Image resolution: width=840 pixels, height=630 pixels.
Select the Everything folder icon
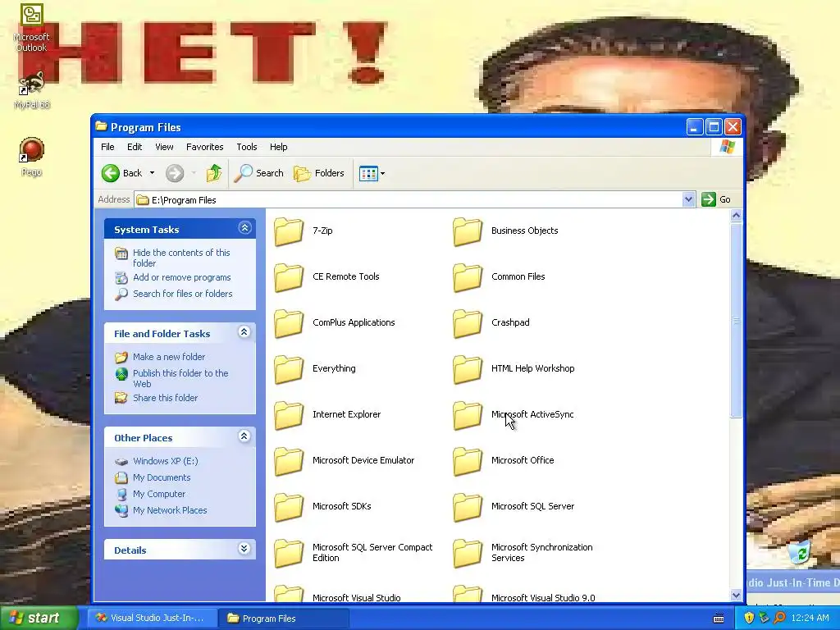click(289, 370)
